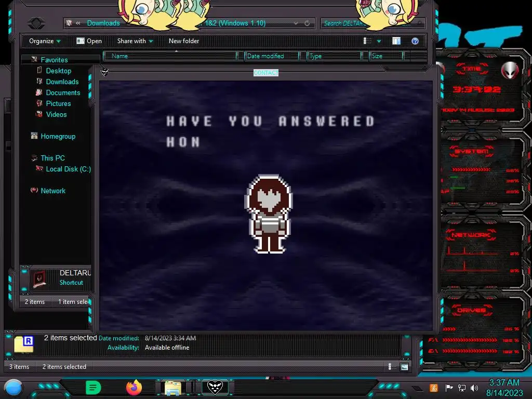This screenshot has height=399, width=532.
Task: Click the alien head icon in widget
Action: (x=510, y=70)
